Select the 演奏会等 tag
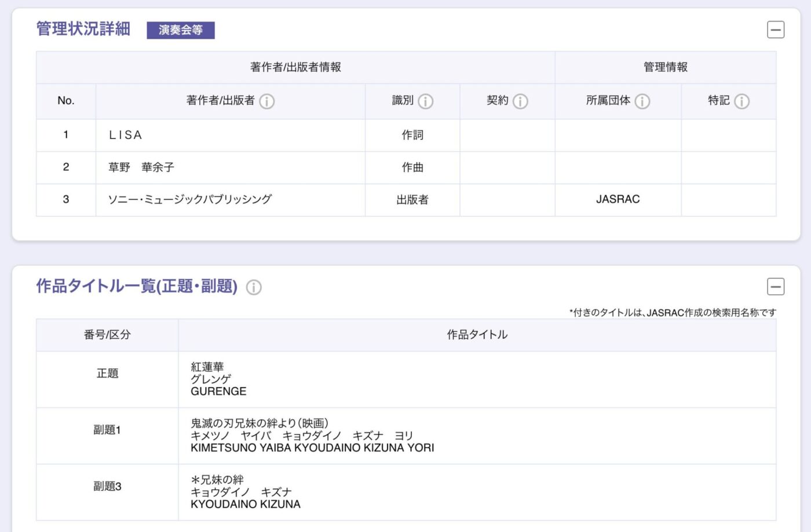 click(x=180, y=30)
